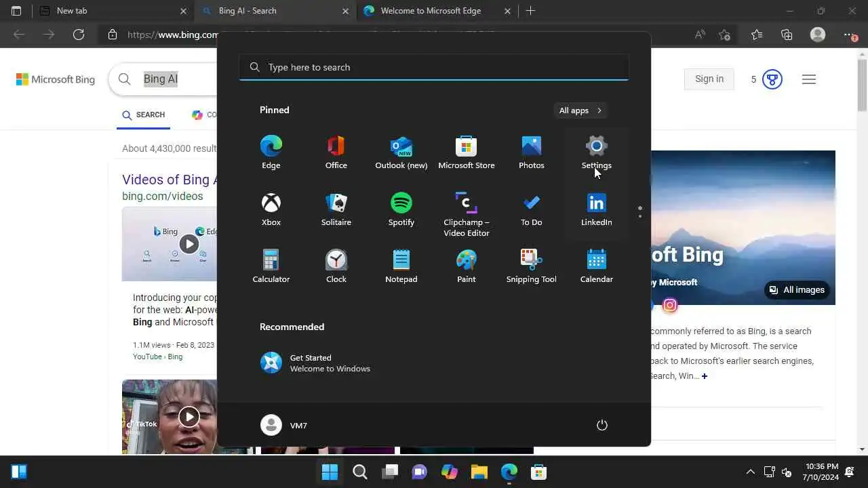Open Microsoft Rewards trophy icon
Screen dimensions: 868x488
click(x=772, y=79)
